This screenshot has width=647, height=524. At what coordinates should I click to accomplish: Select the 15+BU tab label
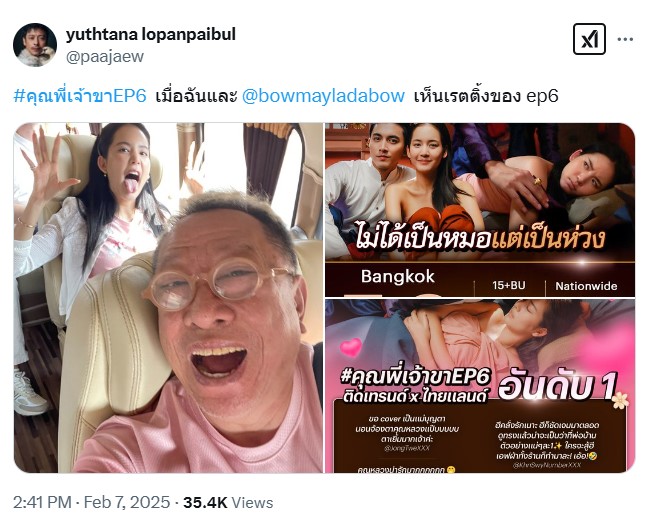click(x=509, y=285)
